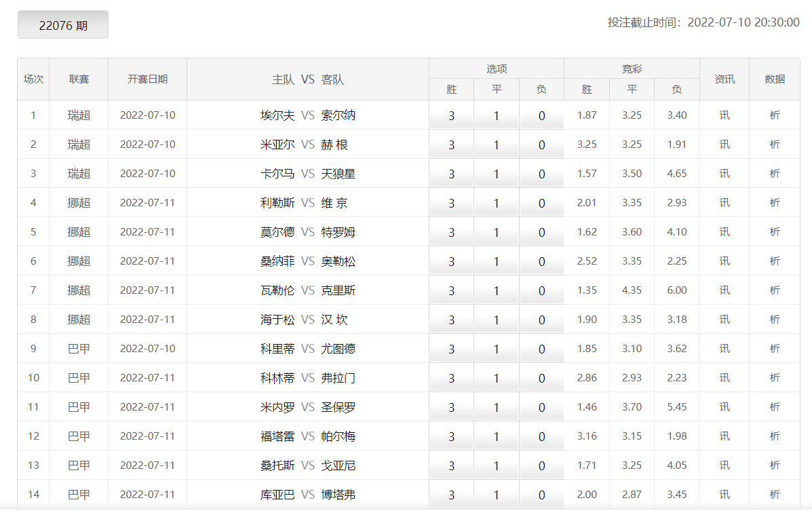Open 析 analysis for match 1 埃尔夫
812x515 pixels.
(x=775, y=115)
